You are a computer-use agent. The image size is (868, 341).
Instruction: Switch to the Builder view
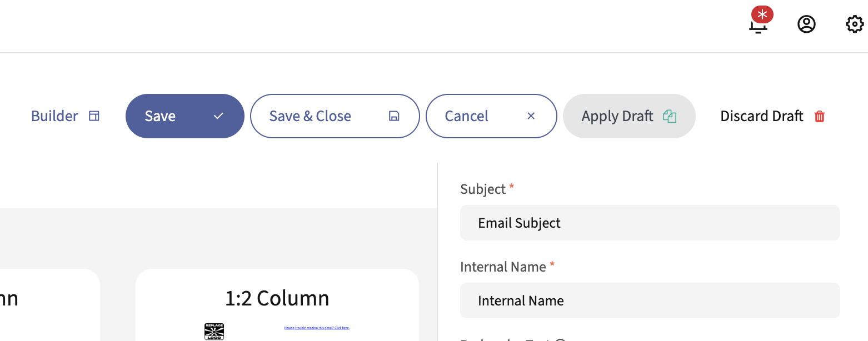[x=54, y=116]
